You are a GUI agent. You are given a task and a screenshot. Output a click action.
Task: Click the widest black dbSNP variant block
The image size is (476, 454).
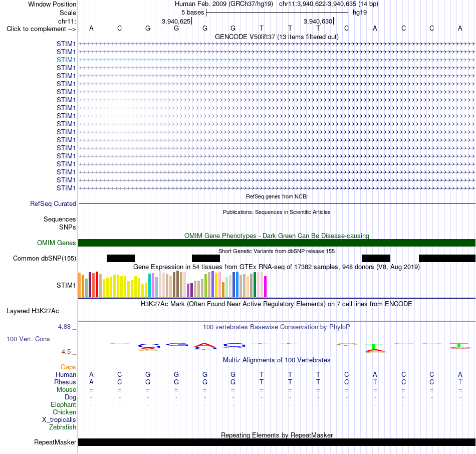(x=447, y=259)
